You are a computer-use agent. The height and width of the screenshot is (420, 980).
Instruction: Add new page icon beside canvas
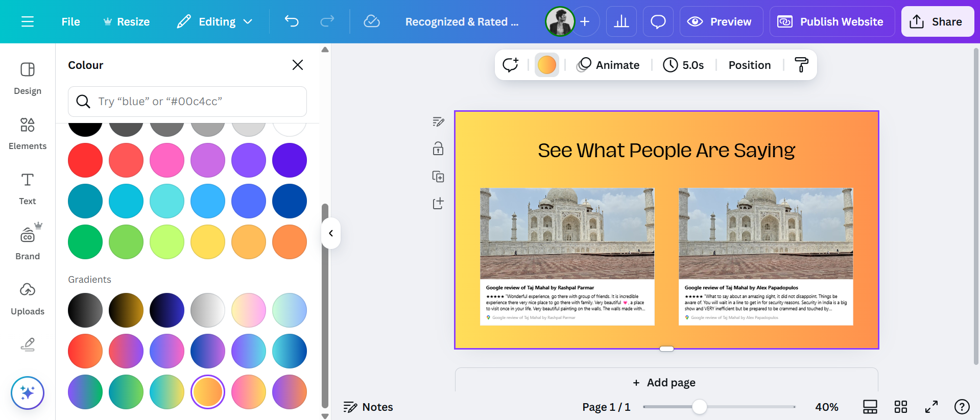pyautogui.click(x=438, y=203)
